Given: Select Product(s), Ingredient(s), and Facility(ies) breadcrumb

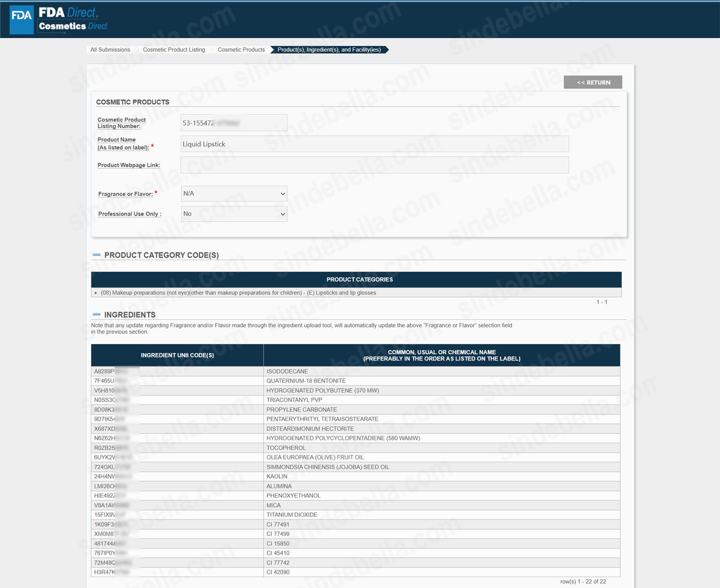Looking at the screenshot, I should coord(329,49).
